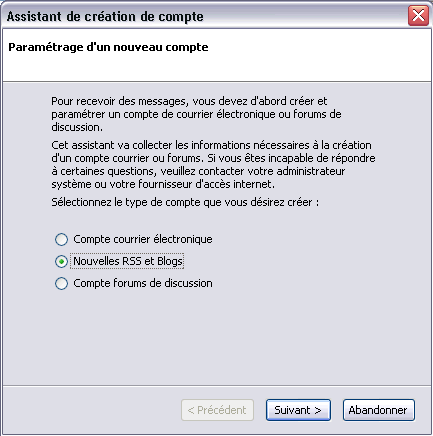Screen dimensions: 433x436
Task: Close the account creation wizard window
Action: 418,15
